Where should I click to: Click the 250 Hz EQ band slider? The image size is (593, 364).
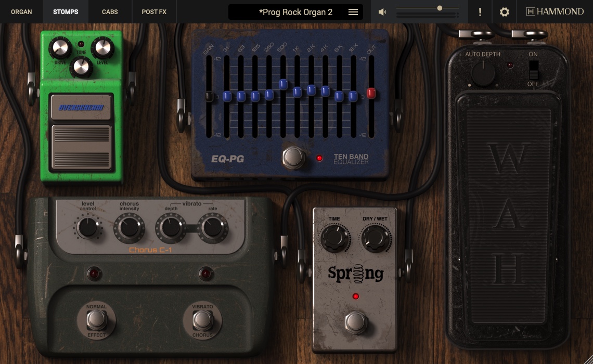[x=269, y=95]
